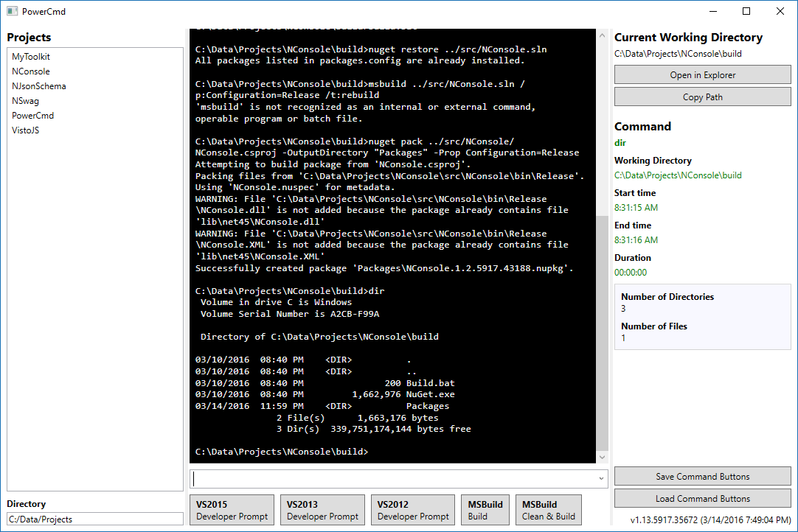
Task: Click the Current Working Directory path text
Action: pos(678,53)
